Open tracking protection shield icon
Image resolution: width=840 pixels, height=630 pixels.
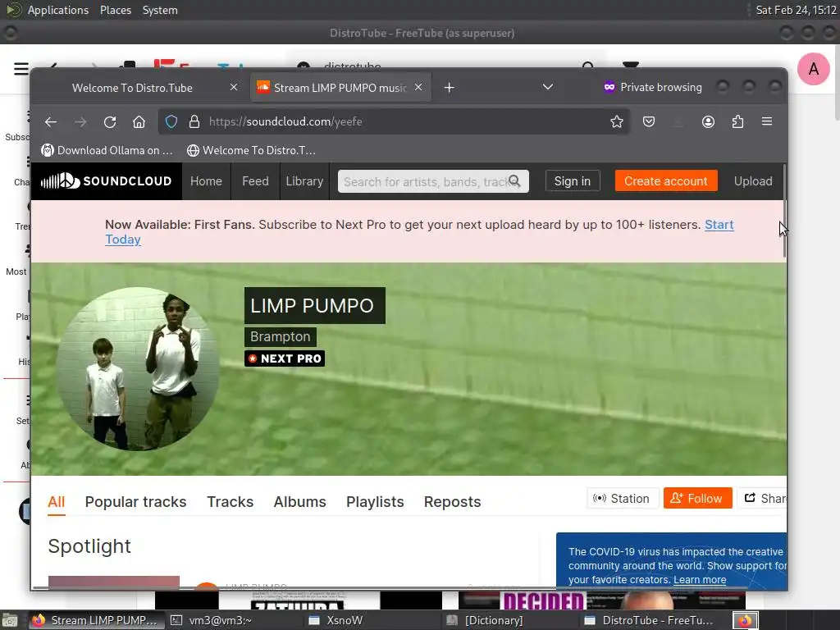171,121
